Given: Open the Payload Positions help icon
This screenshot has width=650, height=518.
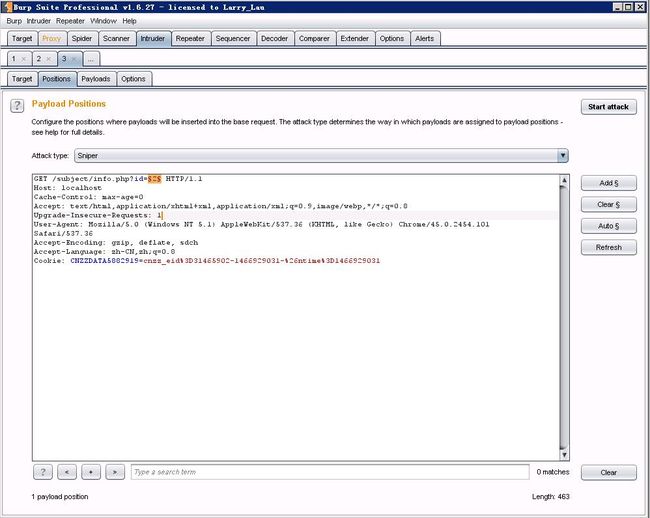Looking at the screenshot, I should [x=17, y=106].
